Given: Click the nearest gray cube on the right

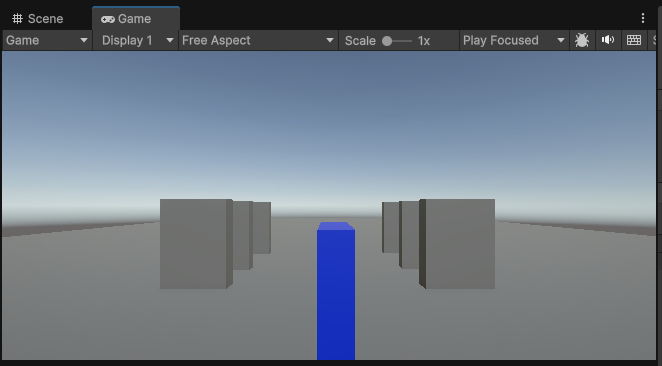Looking at the screenshot, I should [x=457, y=244].
